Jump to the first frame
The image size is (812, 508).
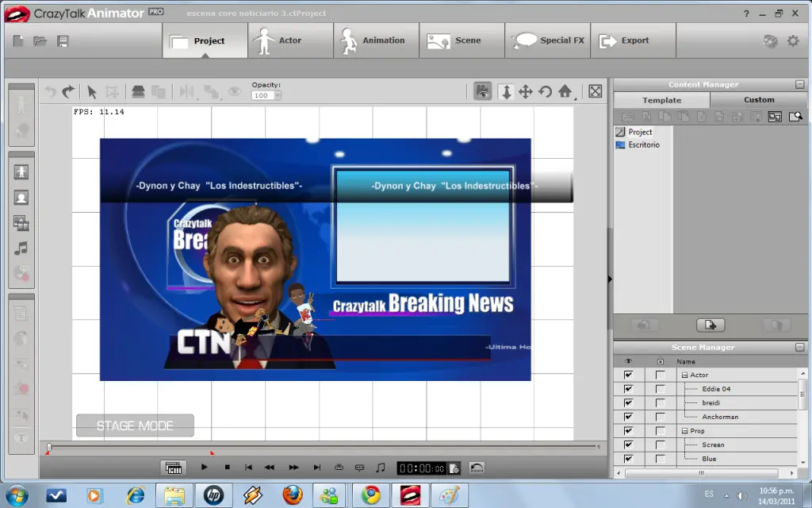coord(248,467)
